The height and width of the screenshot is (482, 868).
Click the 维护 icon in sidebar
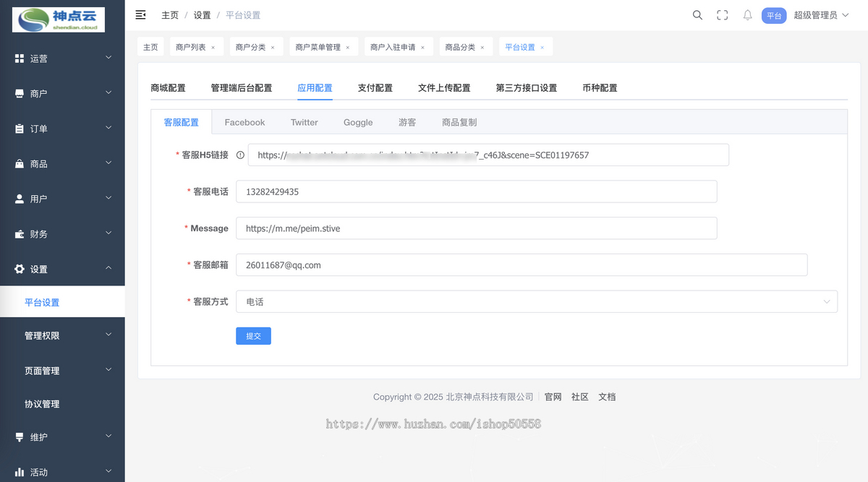click(20, 437)
